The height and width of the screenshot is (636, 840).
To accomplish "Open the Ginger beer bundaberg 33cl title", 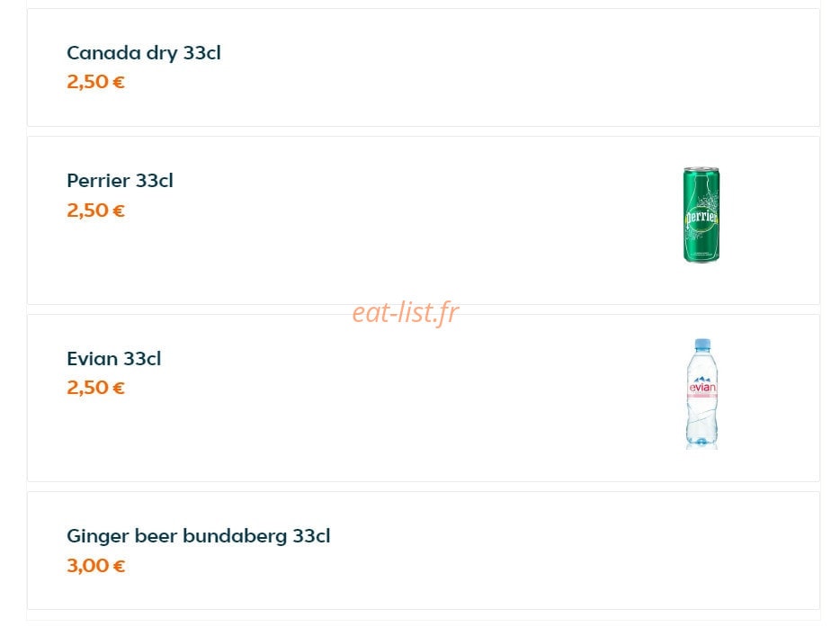I will click(x=198, y=536).
